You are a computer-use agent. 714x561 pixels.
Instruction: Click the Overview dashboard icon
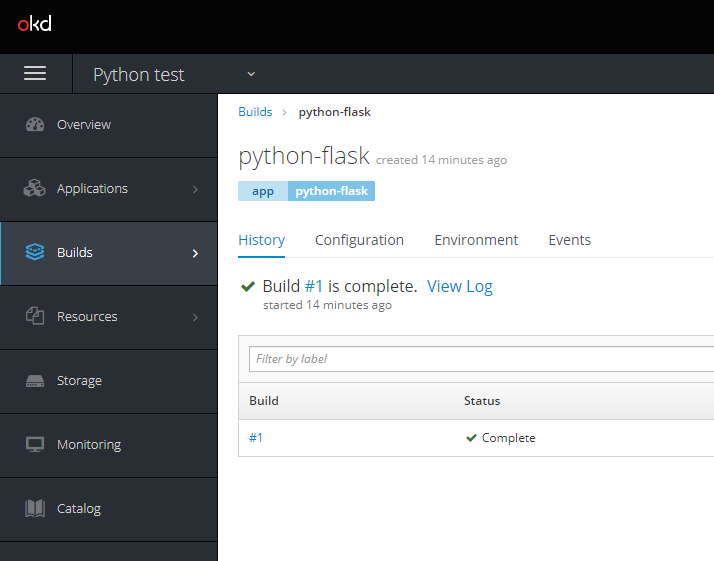click(x=35, y=125)
